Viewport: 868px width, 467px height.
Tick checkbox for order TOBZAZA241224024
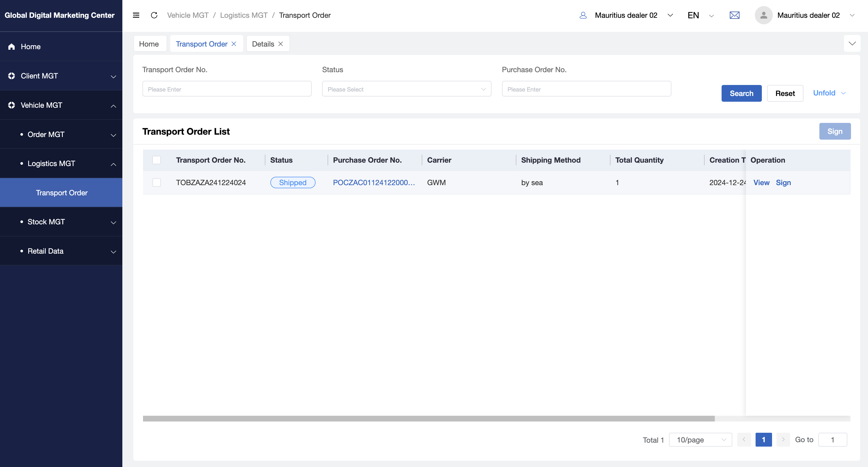156,182
